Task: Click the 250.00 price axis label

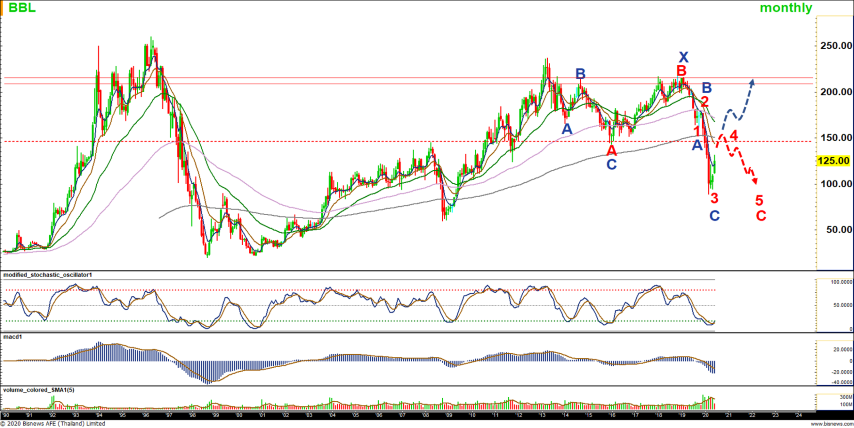Action: [833, 46]
